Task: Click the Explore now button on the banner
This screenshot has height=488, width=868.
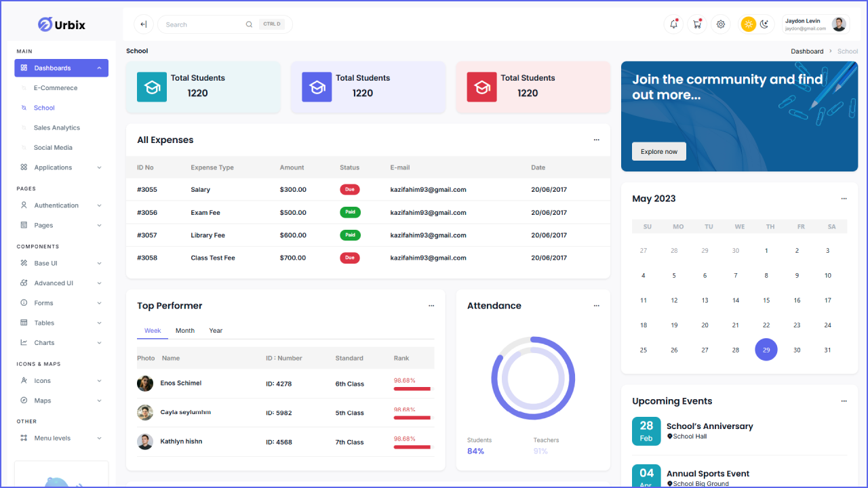Action: click(x=658, y=151)
